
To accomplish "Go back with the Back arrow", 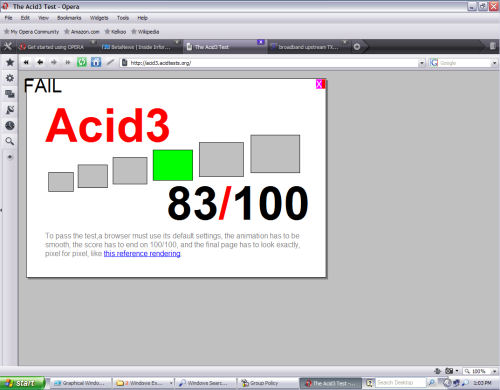I will coord(40,62).
